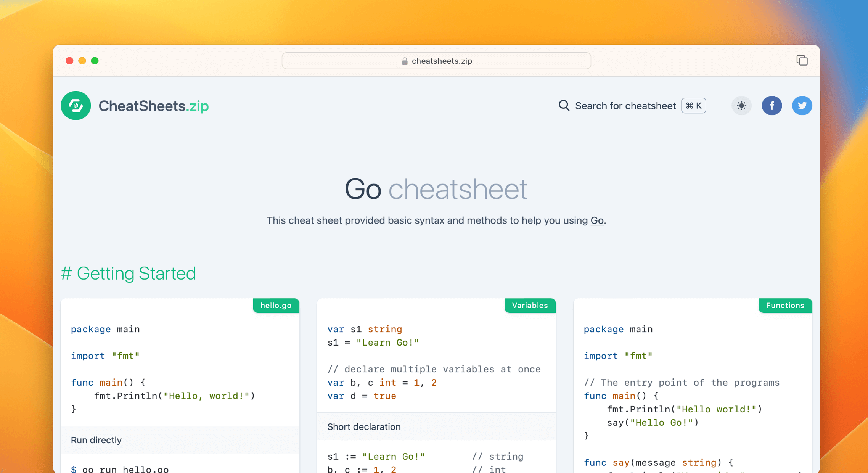Click the Run directly section header
This screenshot has width=868, height=473.
[96, 440]
